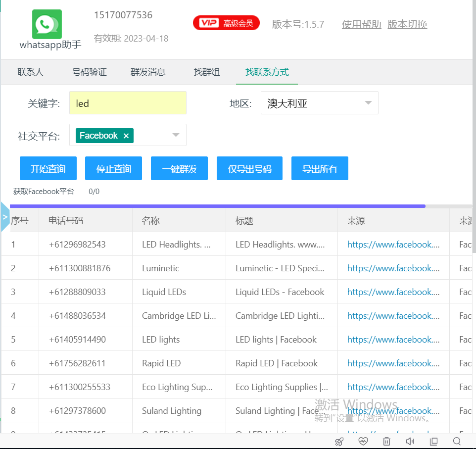Screen dimensions: 476x449
Task: Click the green WhatsApp assistant logo
Action: click(x=47, y=24)
